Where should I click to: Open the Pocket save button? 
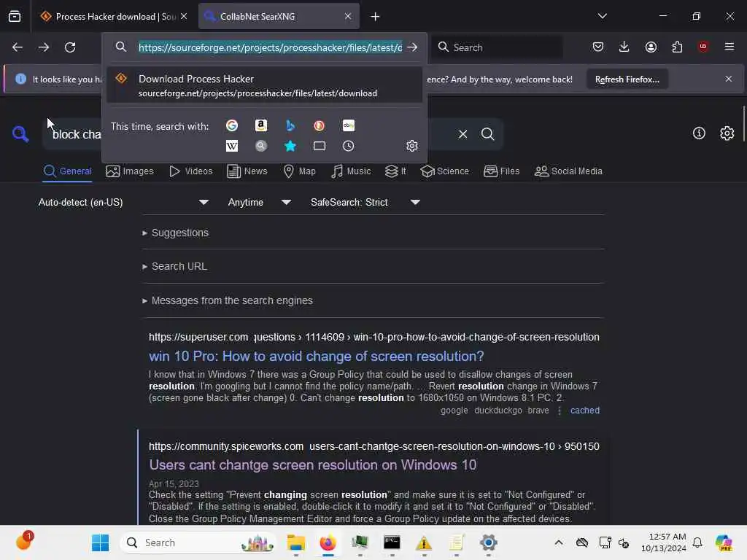coord(598,47)
